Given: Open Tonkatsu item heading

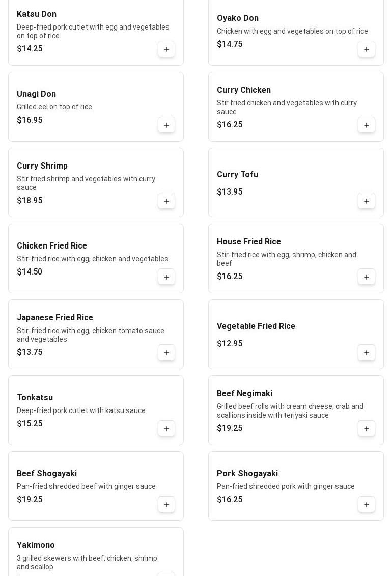Looking at the screenshot, I should coord(35,398).
